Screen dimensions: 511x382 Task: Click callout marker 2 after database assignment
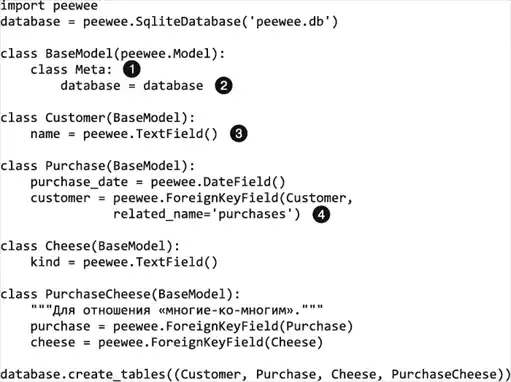click(223, 86)
